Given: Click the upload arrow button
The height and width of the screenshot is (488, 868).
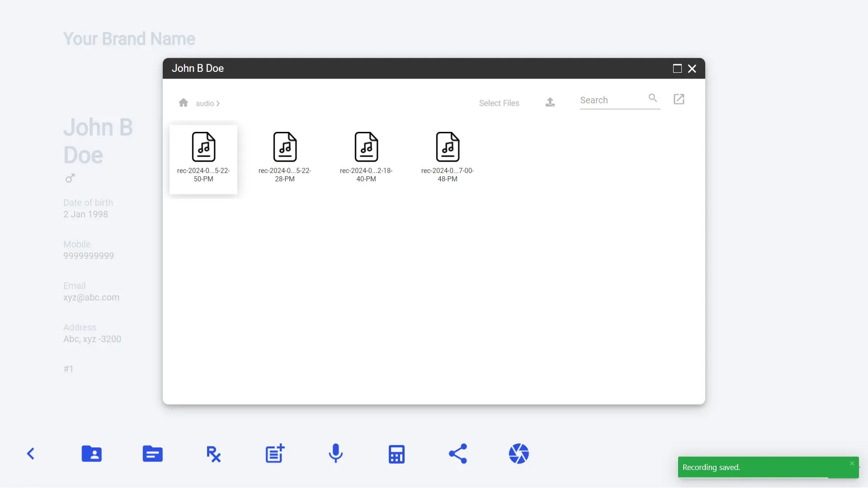Looking at the screenshot, I should [x=549, y=102].
